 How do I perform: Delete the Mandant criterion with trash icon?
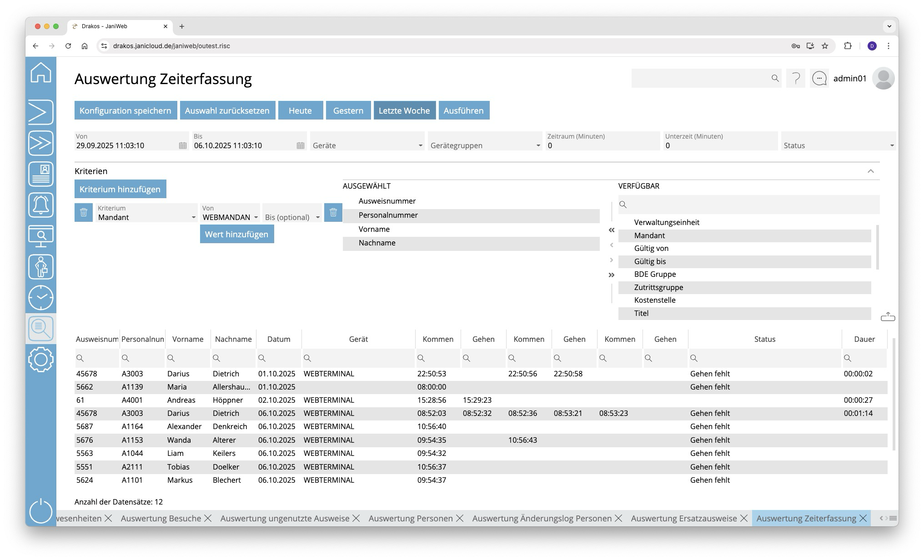84,213
